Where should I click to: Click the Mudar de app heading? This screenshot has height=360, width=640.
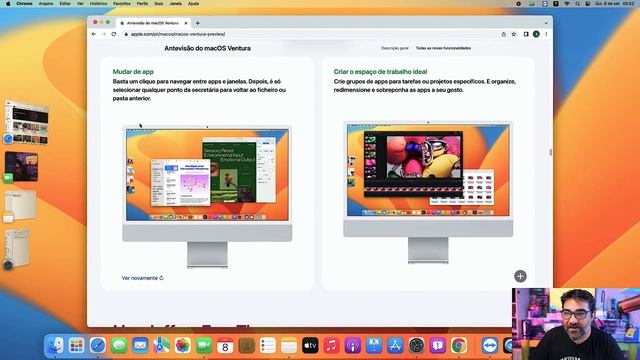(133, 72)
